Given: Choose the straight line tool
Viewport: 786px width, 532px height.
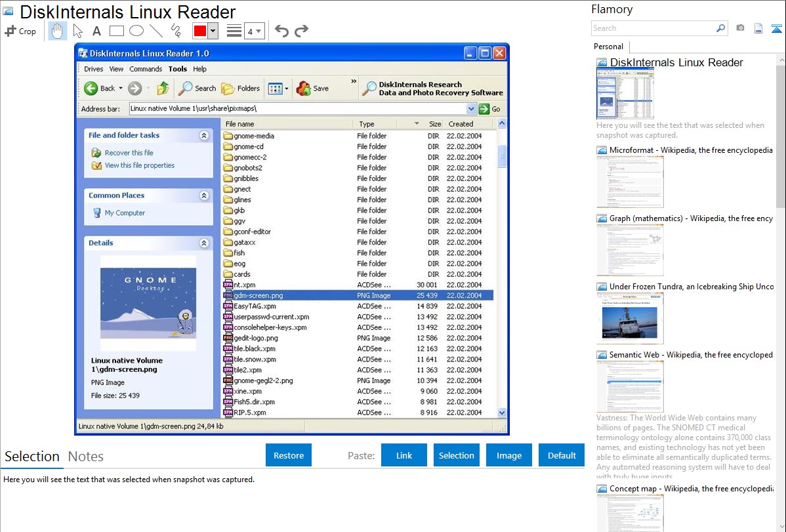Looking at the screenshot, I should click(x=156, y=31).
